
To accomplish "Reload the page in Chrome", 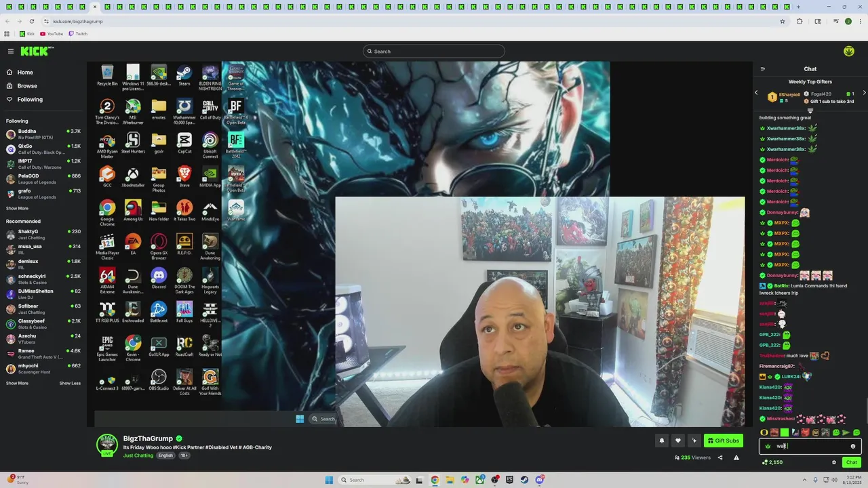I will (31, 21).
